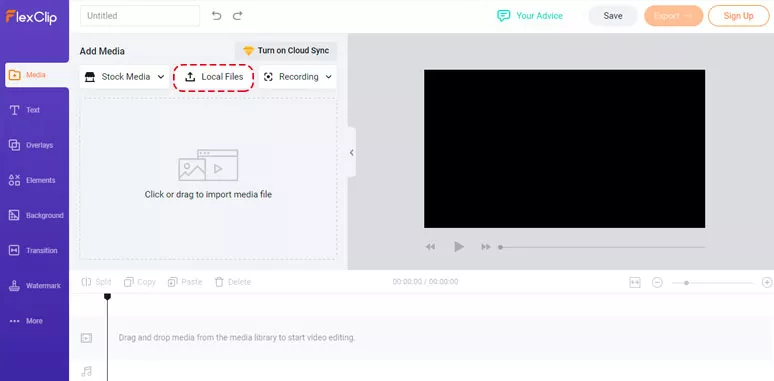Adjust the timeline zoom slider
The image size is (774, 381).
pos(712,283)
